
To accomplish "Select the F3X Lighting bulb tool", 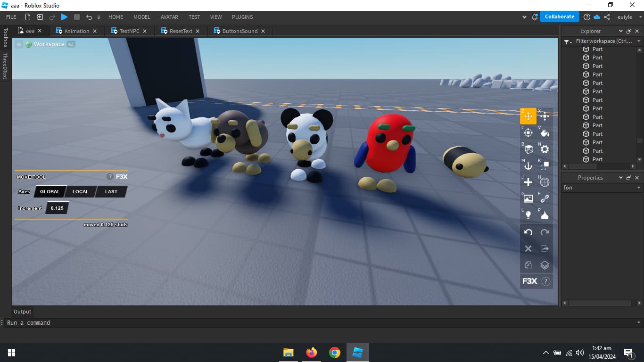I will pos(528,215).
